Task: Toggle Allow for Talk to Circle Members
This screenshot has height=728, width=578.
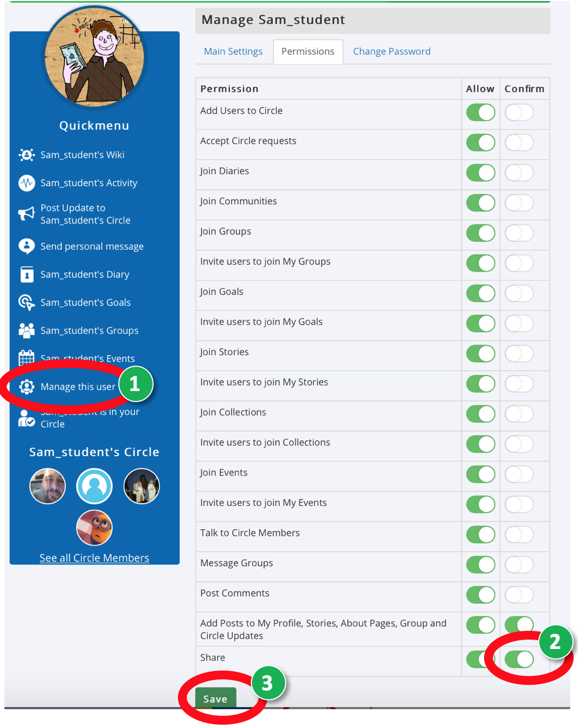Action: (481, 535)
